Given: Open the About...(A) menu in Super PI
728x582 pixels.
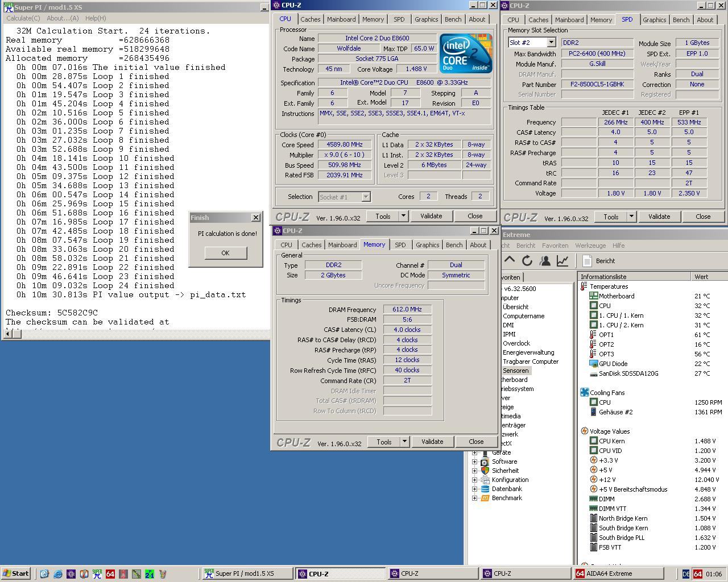Looking at the screenshot, I should pyautogui.click(x=63, y=18).
